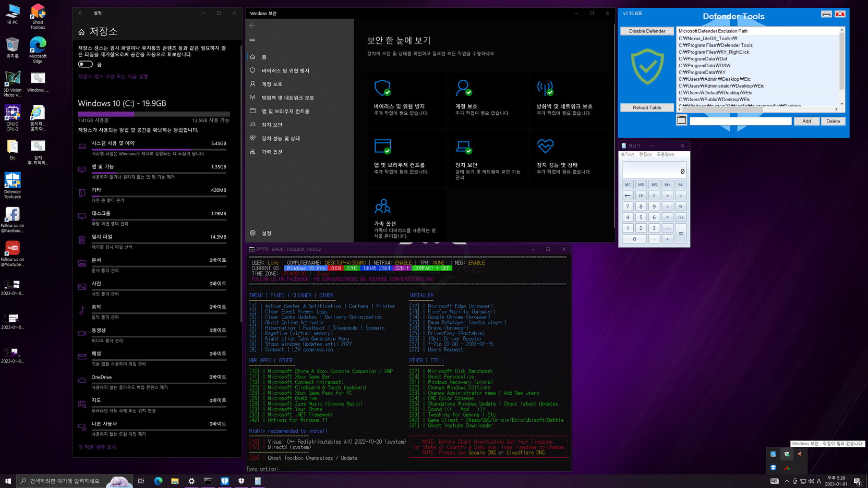Go back in the Windows 보안 window
The width and height of the screenshot is (868, 488).
[252, 25]
